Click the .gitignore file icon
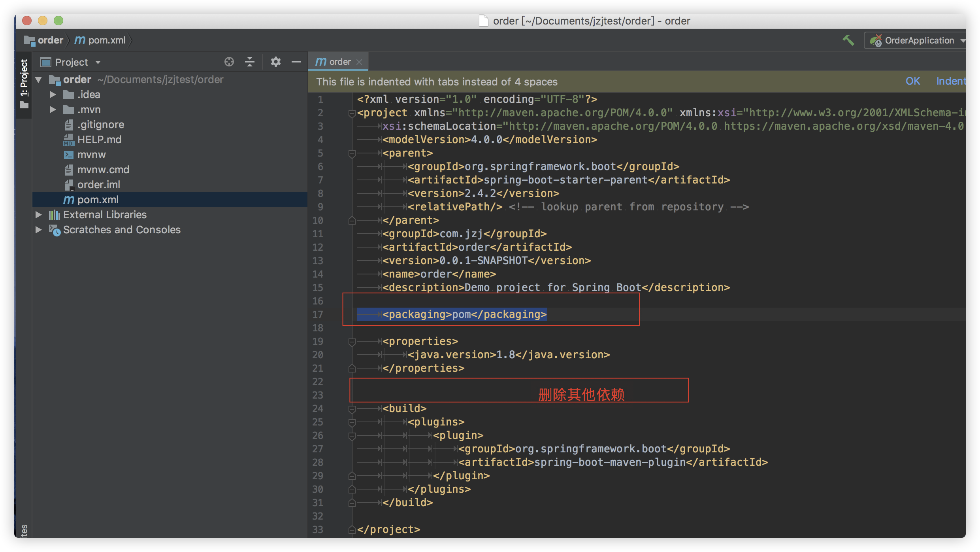 tap(69, 125)
